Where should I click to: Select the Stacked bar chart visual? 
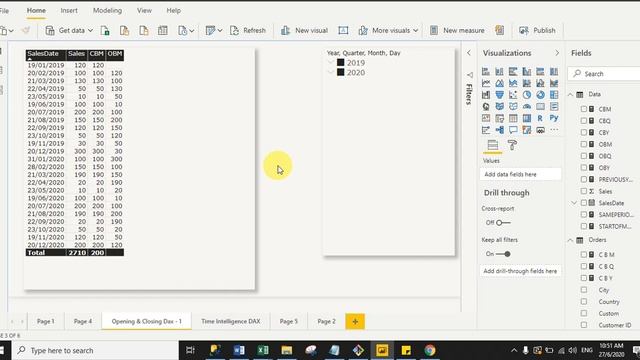(486, 72)
